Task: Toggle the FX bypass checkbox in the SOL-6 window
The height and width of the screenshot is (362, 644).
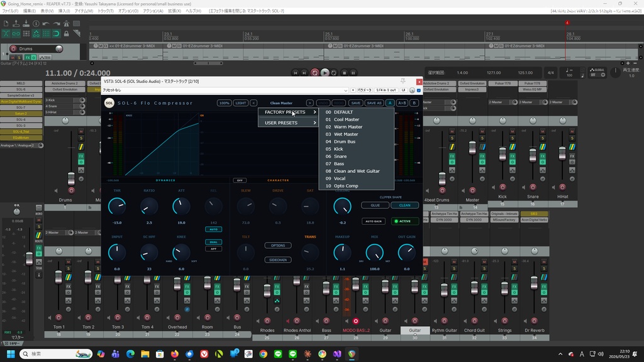Action: coord(418,90)
